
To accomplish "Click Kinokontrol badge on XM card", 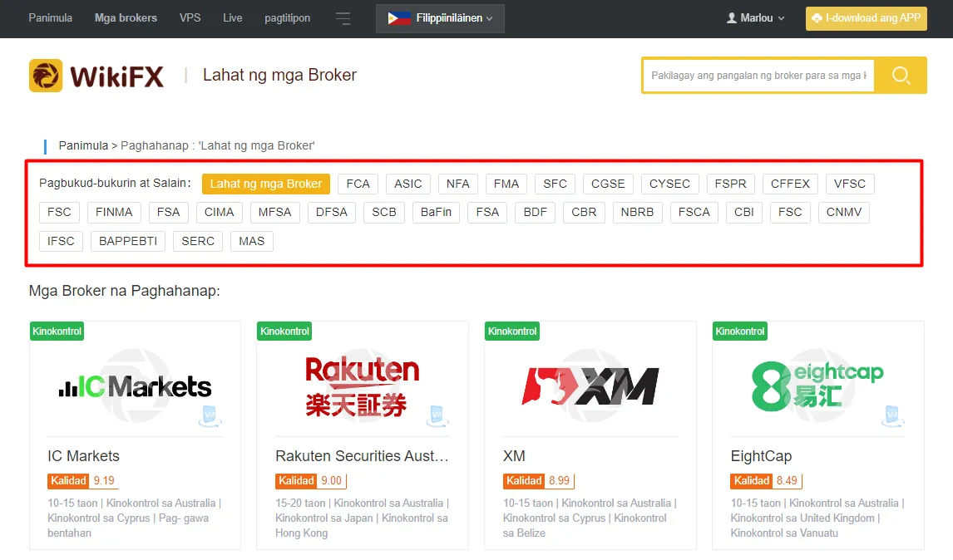I will [512, 331].
